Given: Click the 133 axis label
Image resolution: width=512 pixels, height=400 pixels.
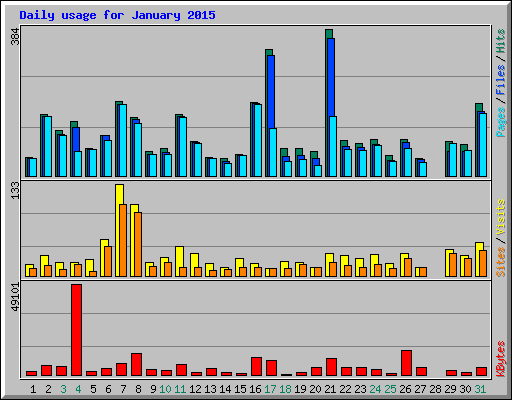Looking at the screenshot, I should point(15,191).
